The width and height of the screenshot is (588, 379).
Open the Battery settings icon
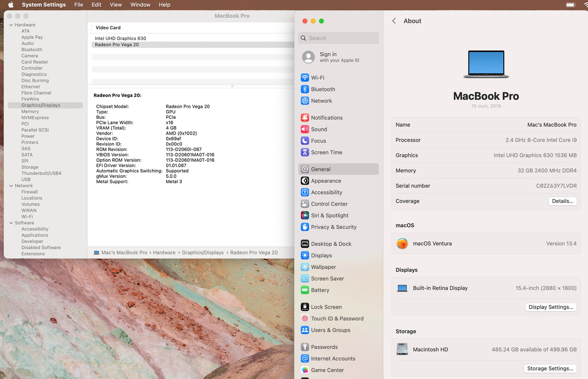(x=305, y=290)
